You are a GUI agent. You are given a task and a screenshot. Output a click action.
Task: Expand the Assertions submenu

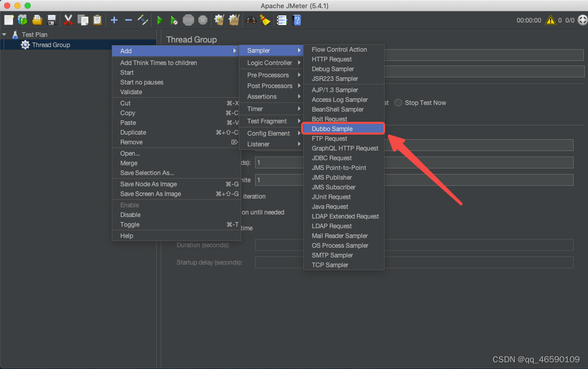pyautogui.click(x=271, y=97)
